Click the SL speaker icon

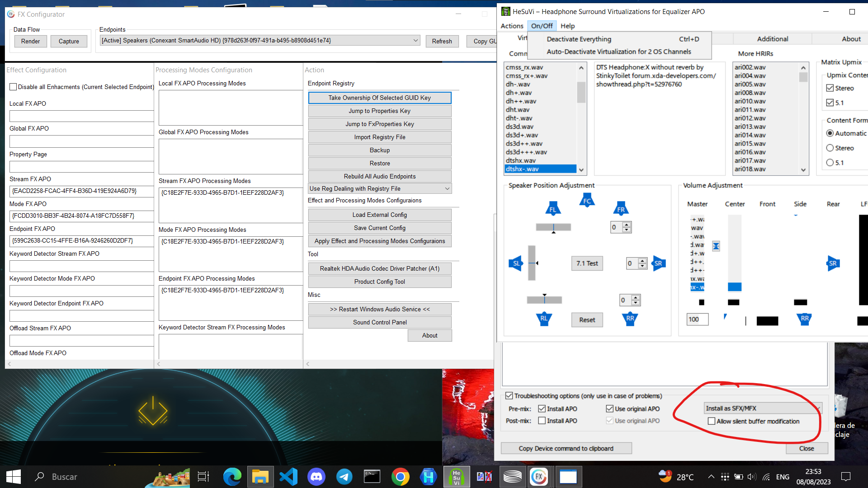516,263
